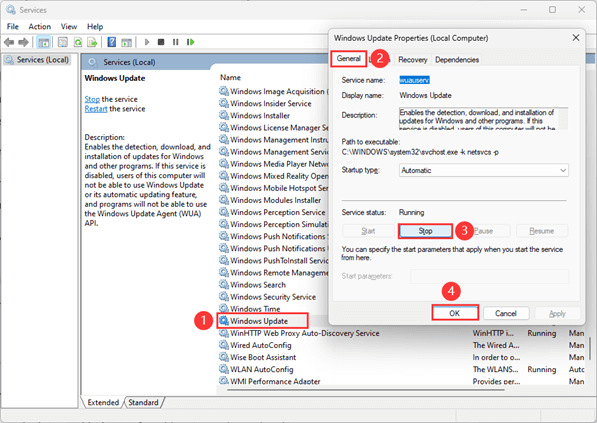Click the Start Service play icon
Image resolution: width=597 pixels, height=423 pixels.
[147, 42]
